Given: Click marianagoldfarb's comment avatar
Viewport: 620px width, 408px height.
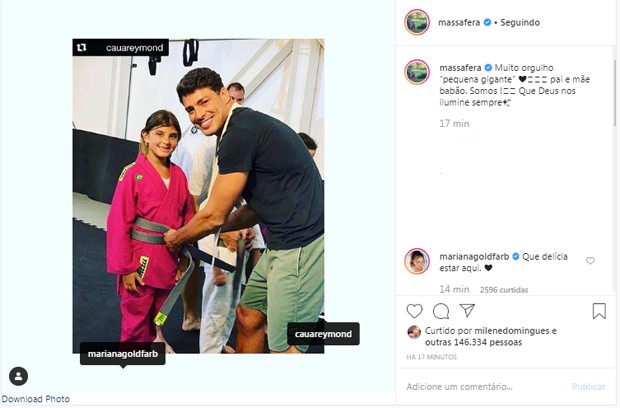Looking at the screenshot, I should coord(418,261).
